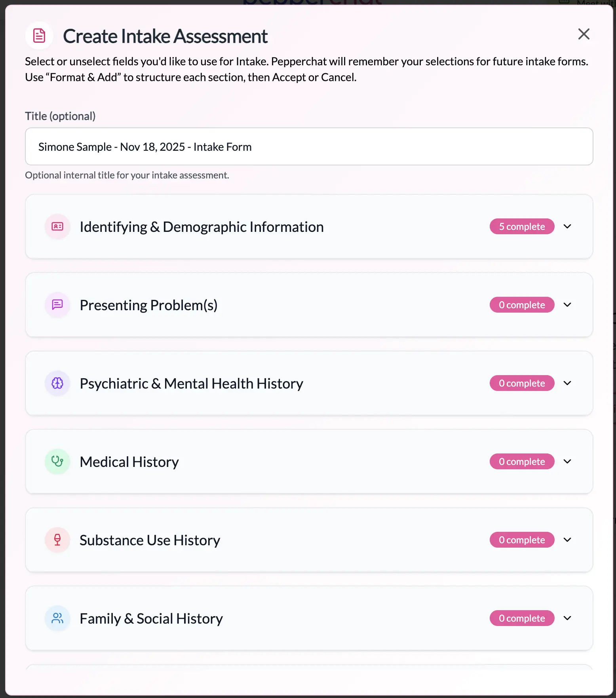
Task: Expand the Medical History section chevron
Action: tap(567, 461)
